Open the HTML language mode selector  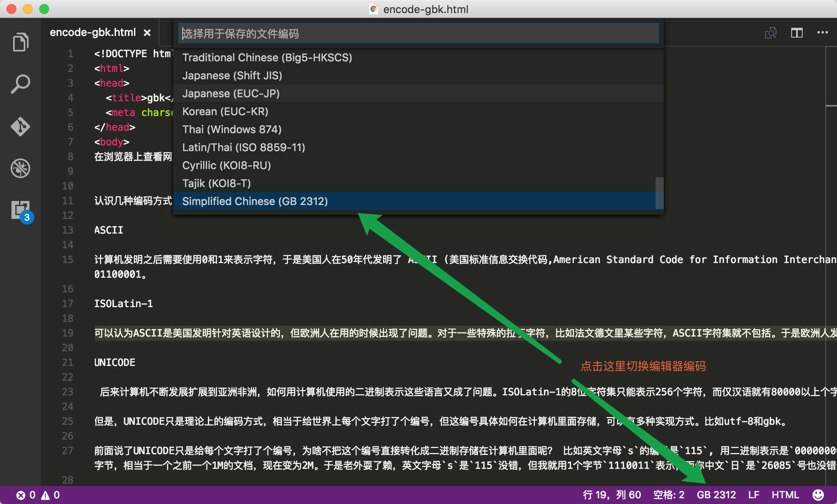click(x=785, y=495)
